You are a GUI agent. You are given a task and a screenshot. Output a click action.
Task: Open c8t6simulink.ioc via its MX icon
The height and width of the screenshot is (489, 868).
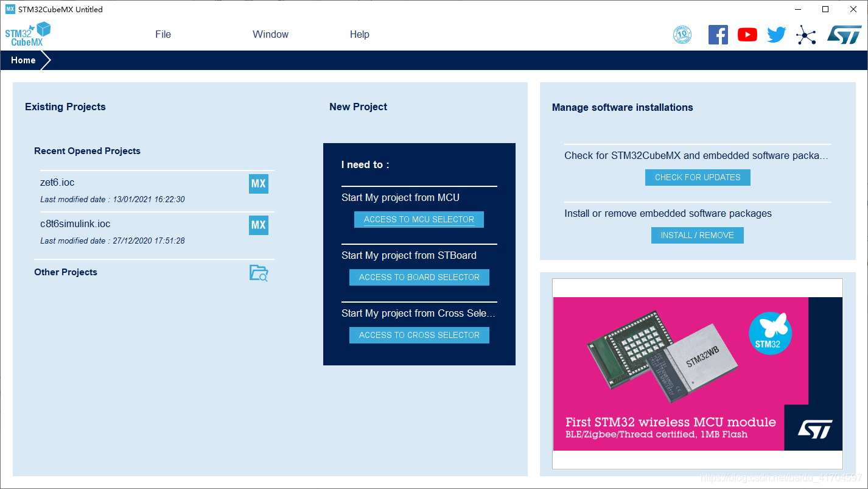point(259,225)
